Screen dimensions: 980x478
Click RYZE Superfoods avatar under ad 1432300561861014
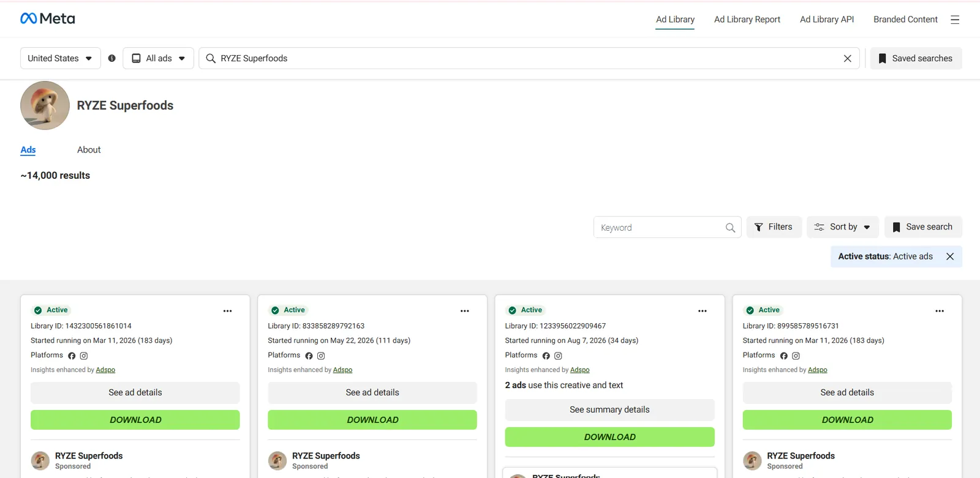pyautogui.click(x=40, y=460)
